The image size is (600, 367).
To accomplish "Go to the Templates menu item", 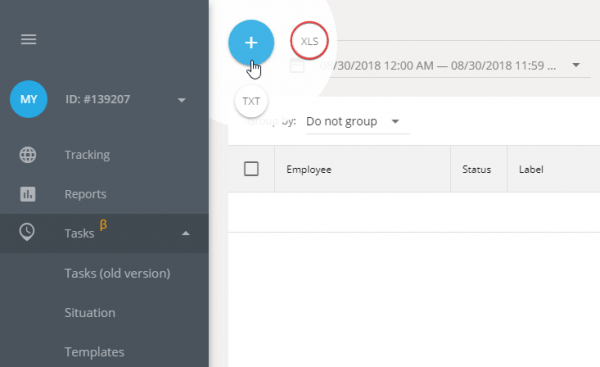I will 95,352.
